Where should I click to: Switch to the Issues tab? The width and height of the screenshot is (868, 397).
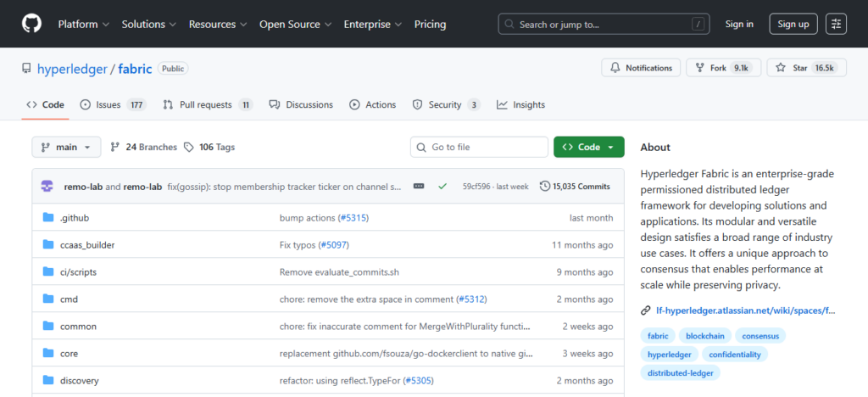[x=113, y=105]
